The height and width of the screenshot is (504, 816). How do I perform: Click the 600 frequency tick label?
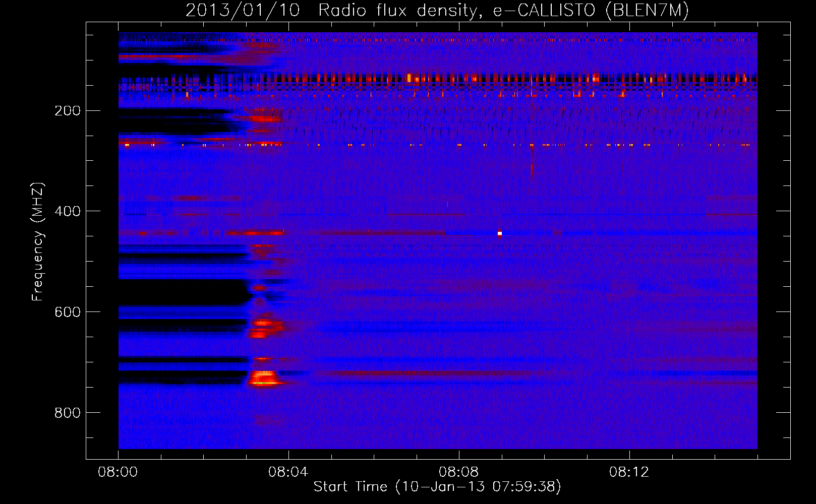click(68, 312)
